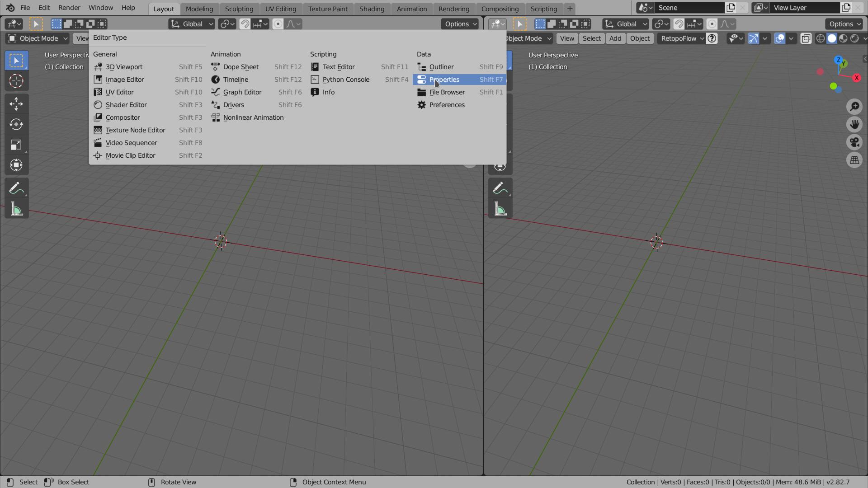Click the RetopoFlow help question mark icon
The height and width of the screenshot is (488, 868).
click(712, 38)
